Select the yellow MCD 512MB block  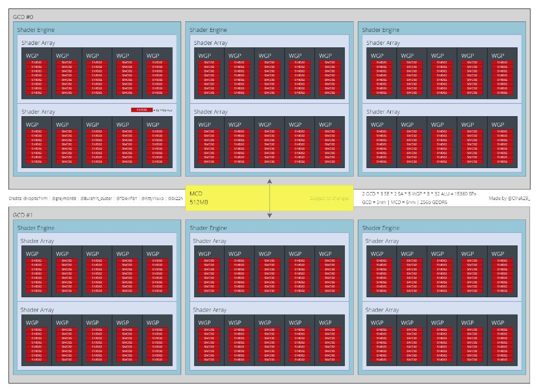(269, 198)
